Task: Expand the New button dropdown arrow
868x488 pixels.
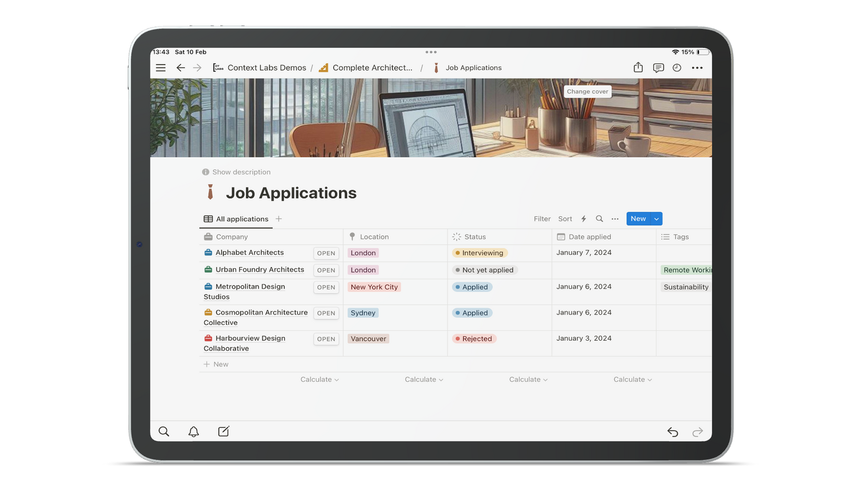Action: [x=656, y=219]
